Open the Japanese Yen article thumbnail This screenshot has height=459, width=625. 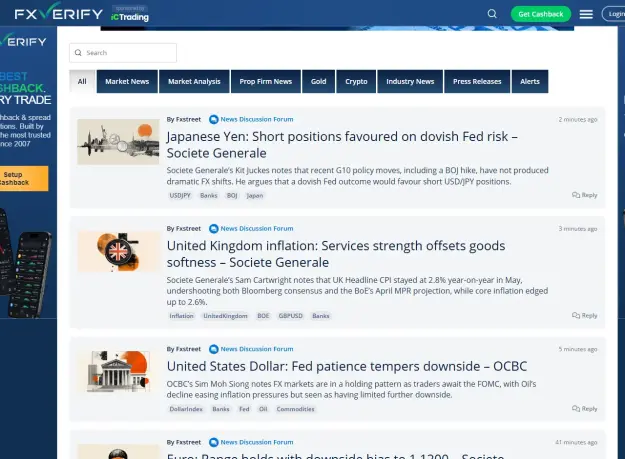click(x=118, y=142)
